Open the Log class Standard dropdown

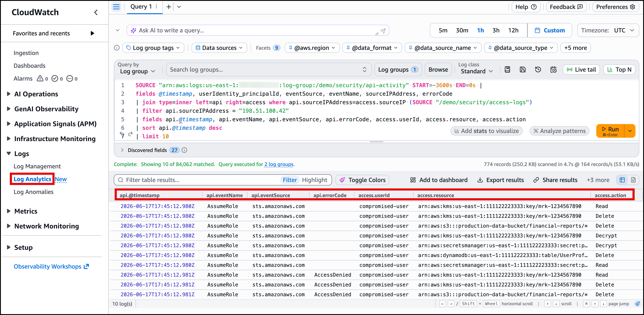(x=477, y=71)
